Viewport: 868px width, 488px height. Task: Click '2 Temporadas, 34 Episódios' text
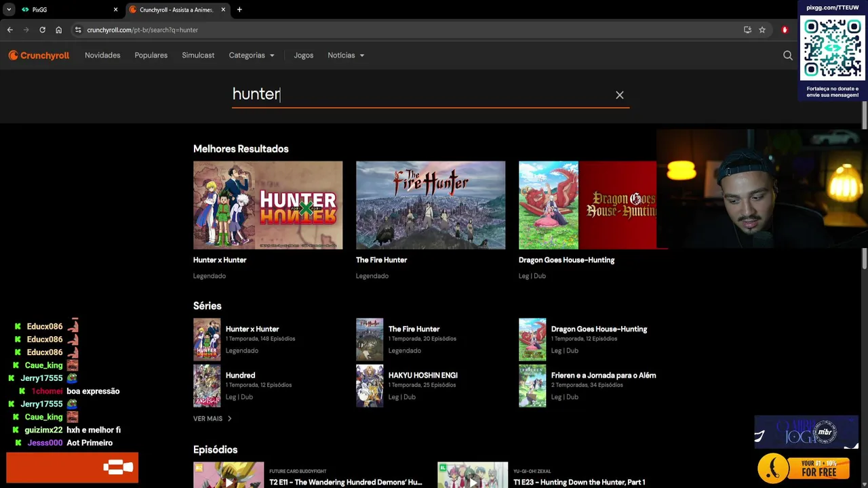point(587,385)
